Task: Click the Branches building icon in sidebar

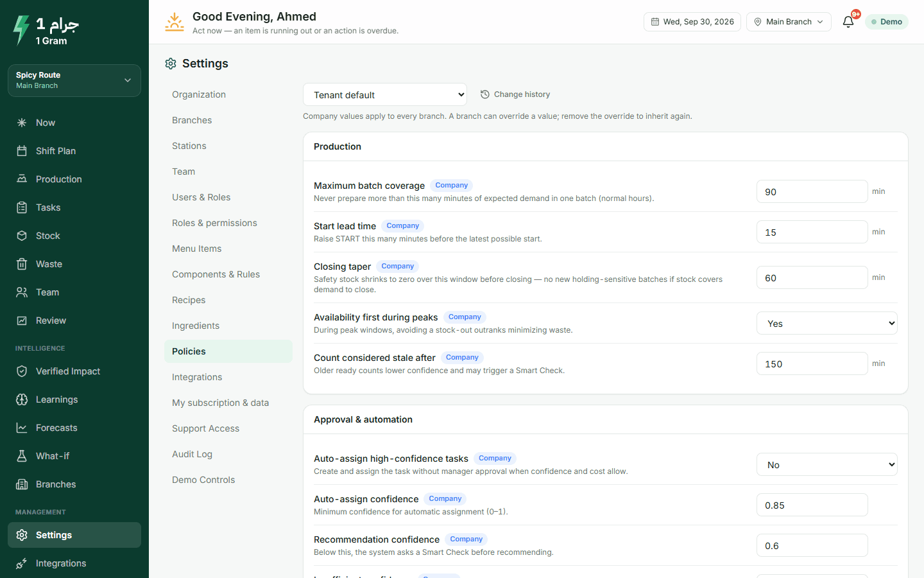Action: click(22, 484)
